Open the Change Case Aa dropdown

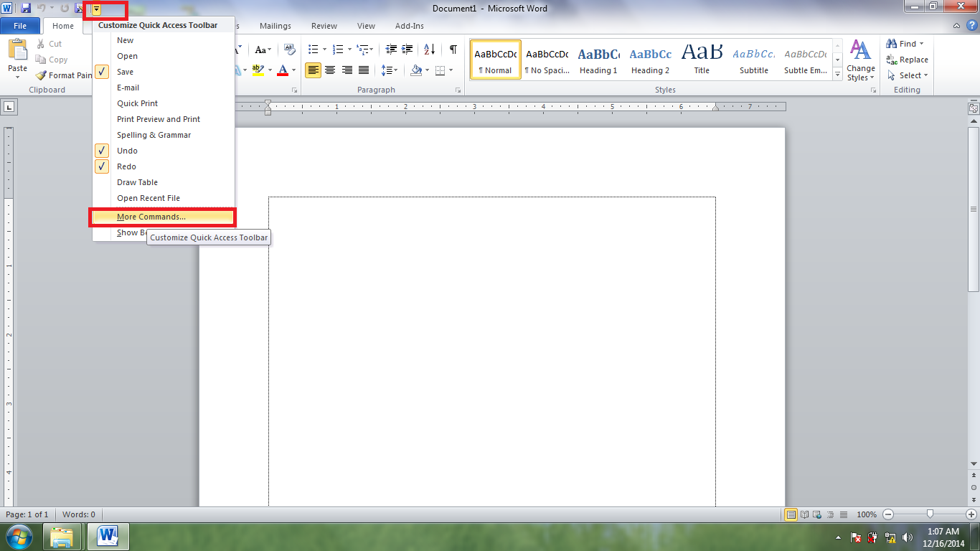(263, 50)
